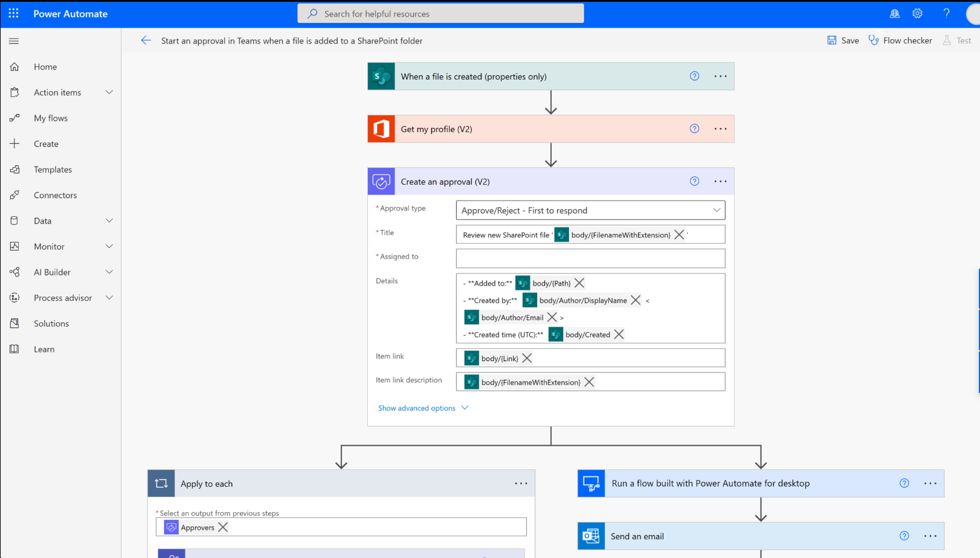Expand the Data section chevron
The height and width of the screenshot is (558, 980).
pyautogui.click(x=109, y=221)
